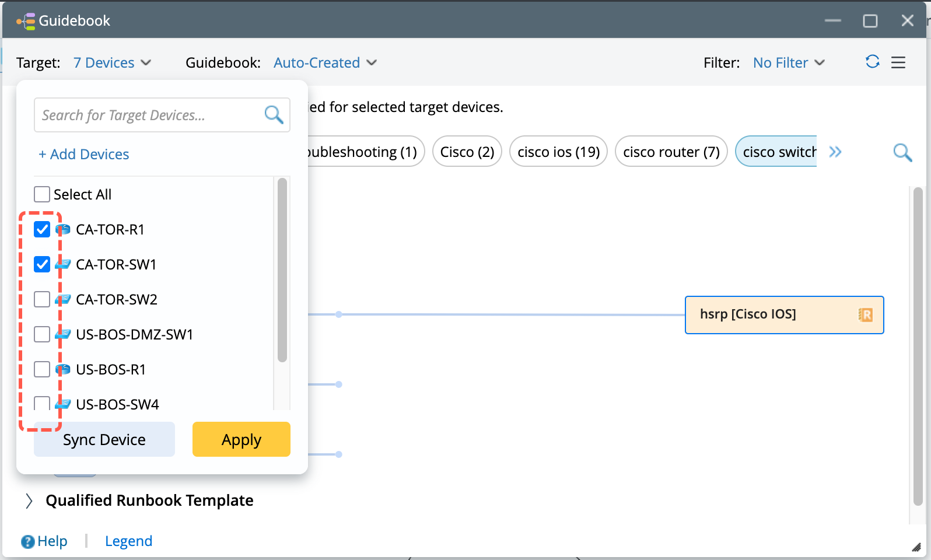Screen dimensions: 931x560
Task: Expand the Qualified Runbook Template section
Action: point(29,501)
